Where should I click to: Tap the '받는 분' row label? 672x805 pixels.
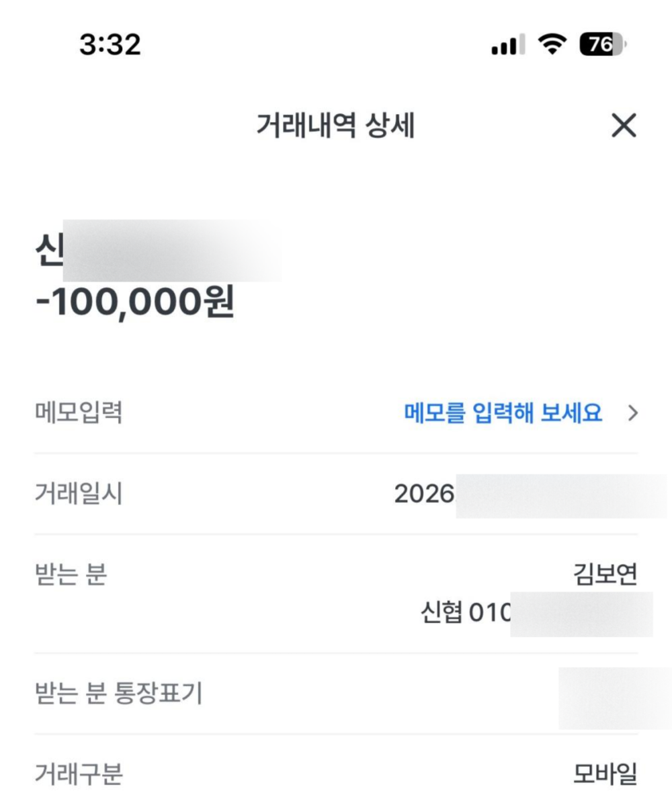tap(71, 575)
